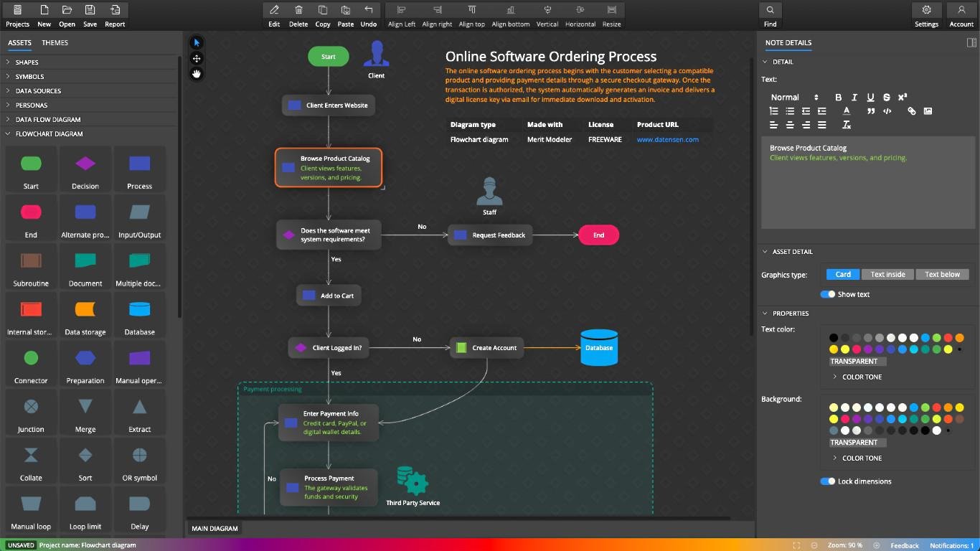
Task: Open Settings gear icon
Action: pos(926,10)
